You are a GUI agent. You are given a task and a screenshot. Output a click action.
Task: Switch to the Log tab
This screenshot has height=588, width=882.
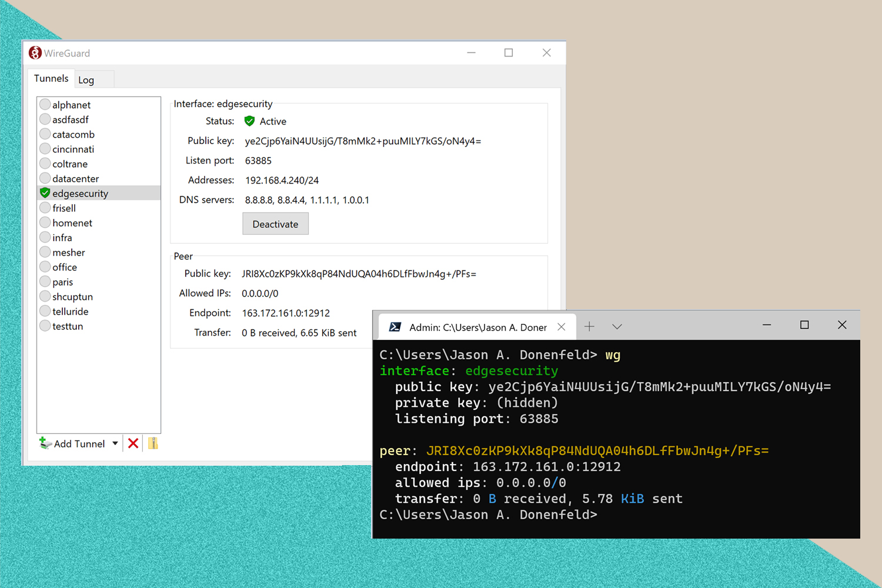click(86, 80)
